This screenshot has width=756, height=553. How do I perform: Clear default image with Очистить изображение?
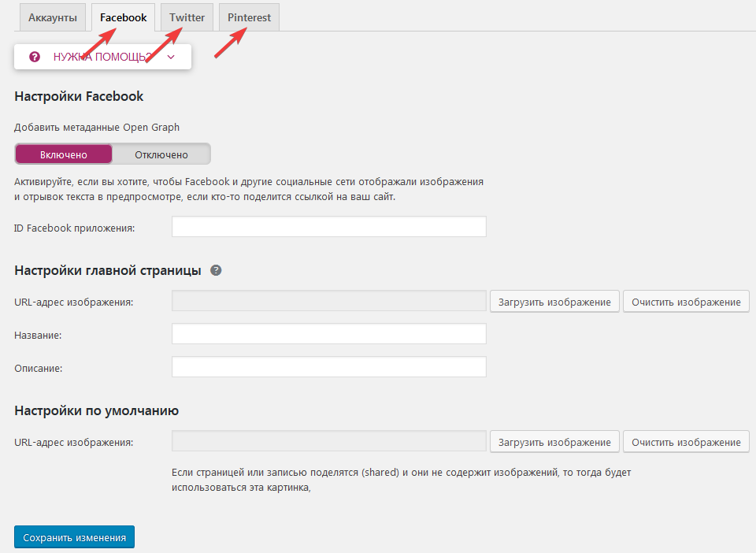[686, 442]
